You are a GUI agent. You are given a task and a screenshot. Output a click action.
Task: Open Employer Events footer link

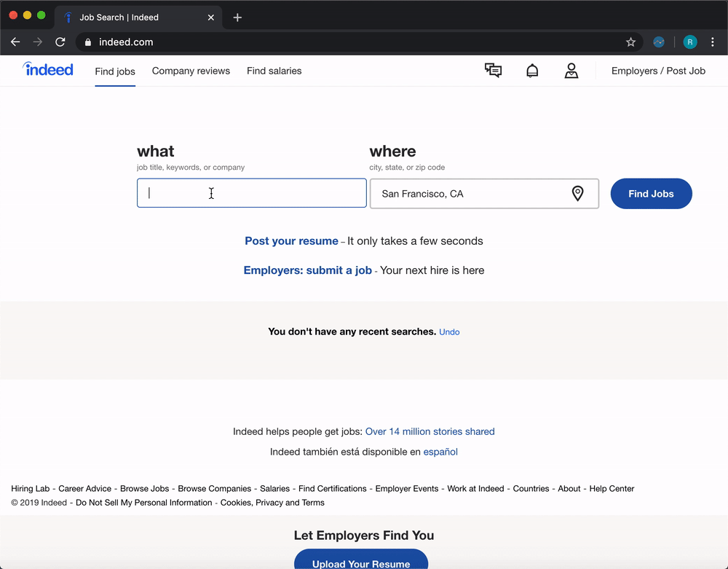(407, 489)
